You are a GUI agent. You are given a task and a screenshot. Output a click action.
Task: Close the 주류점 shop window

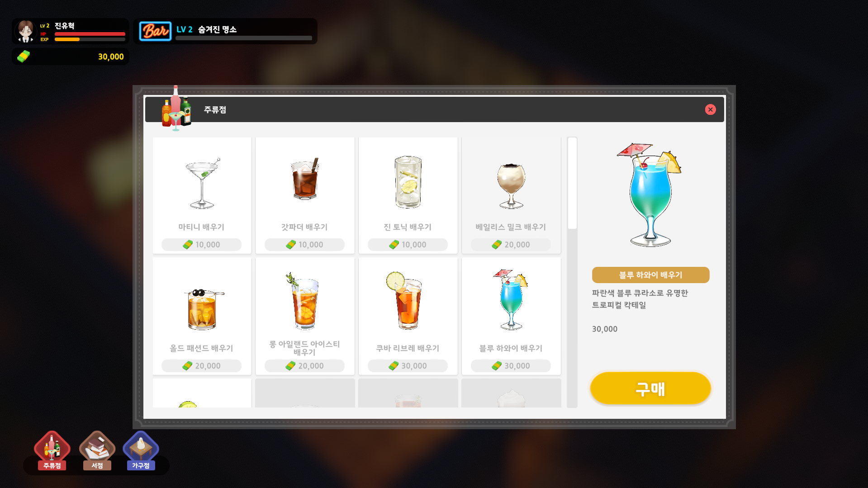tap(710, 109)
